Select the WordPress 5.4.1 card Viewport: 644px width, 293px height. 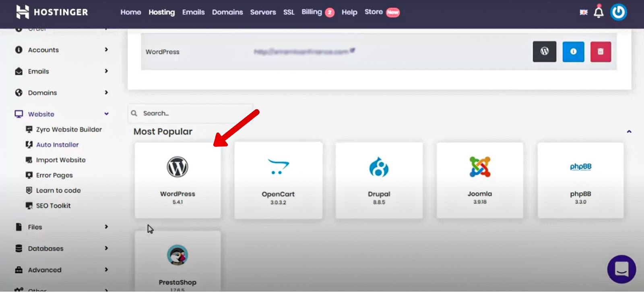(178, 180)
